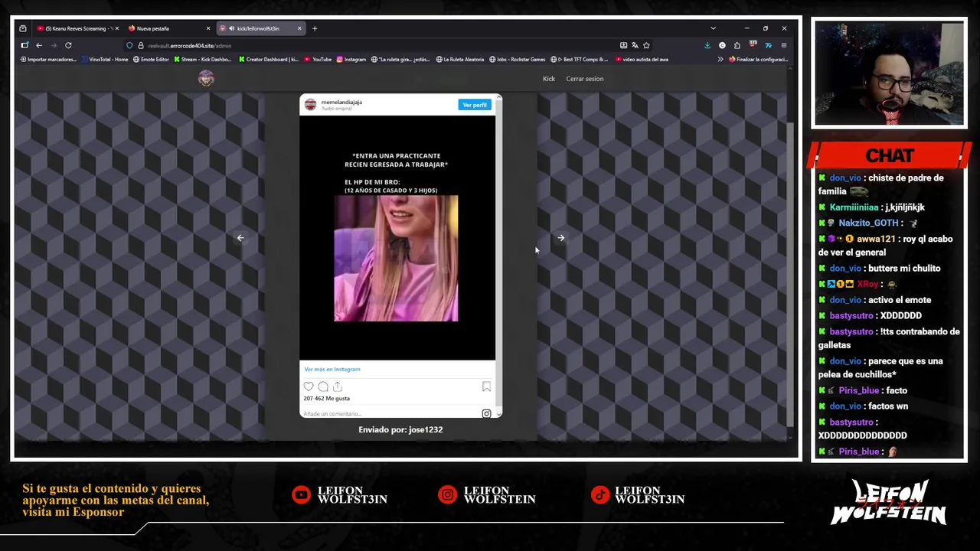980x551 pixels.
Task: Go to the previous reel with left arrow
Action: [x=240, y=238]
